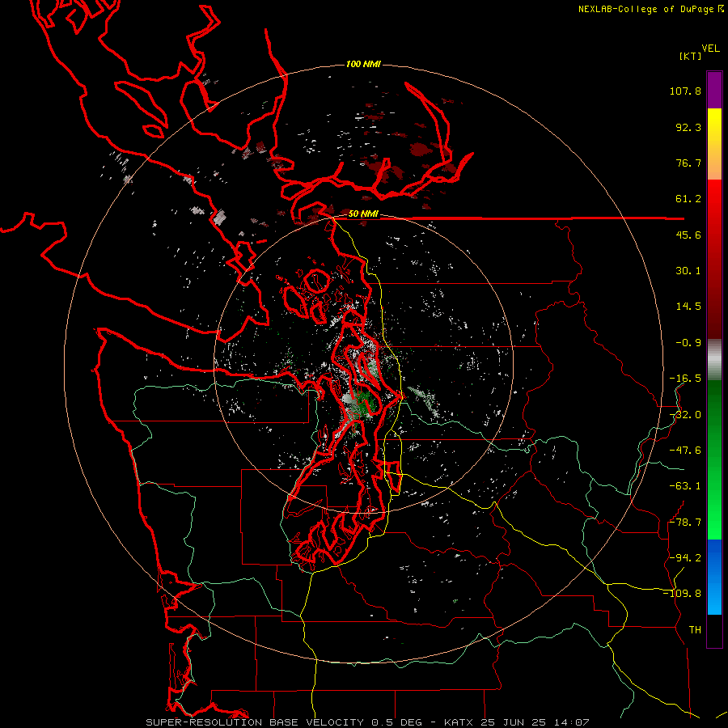Click the green segment of the velocity color bar
The height and width of the screenshot is (728, 728).
coord(714,459)
